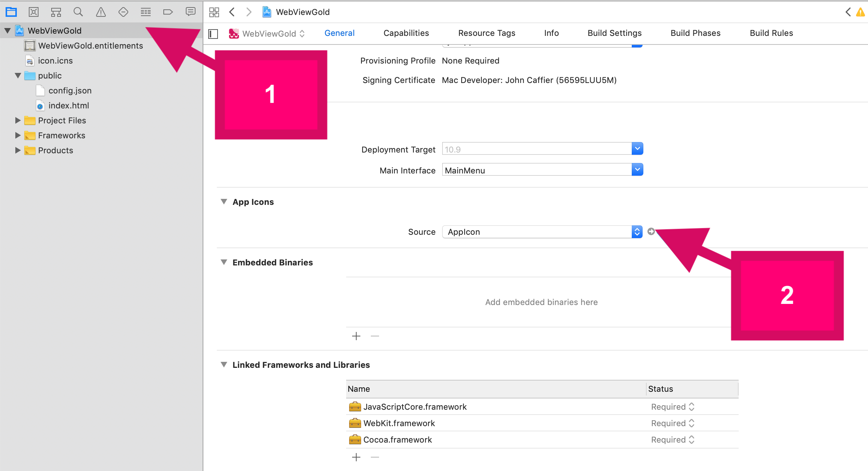Viewport: 868px width, 471px height.
Task: Collapse the App Icons section
Action: [x=224, y=201]
